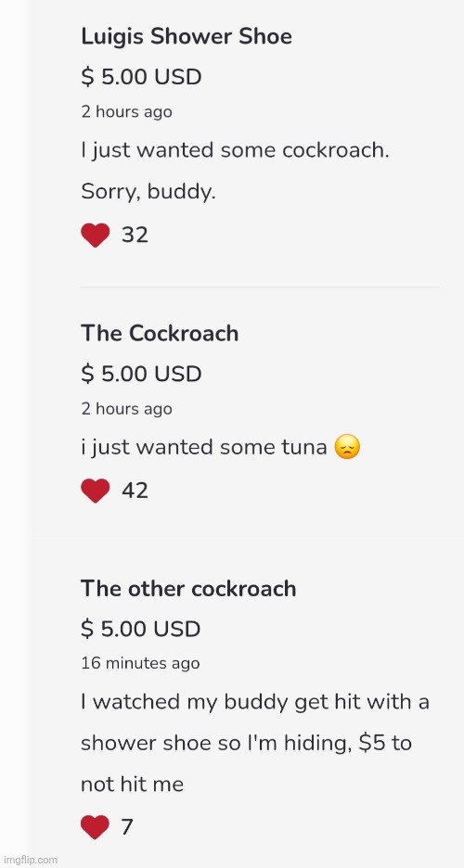Select the 7 likes count
The image size is (464, 868).
[127, 827]
